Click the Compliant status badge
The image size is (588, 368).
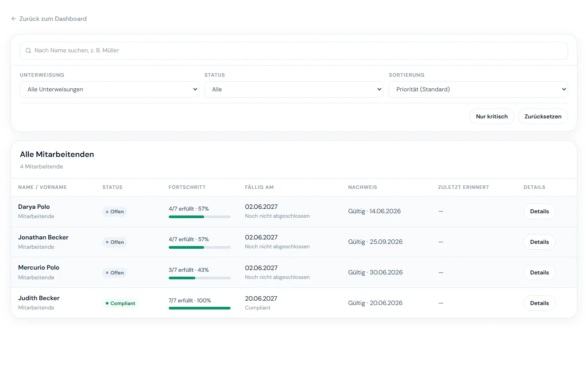[x=120, y=303]
